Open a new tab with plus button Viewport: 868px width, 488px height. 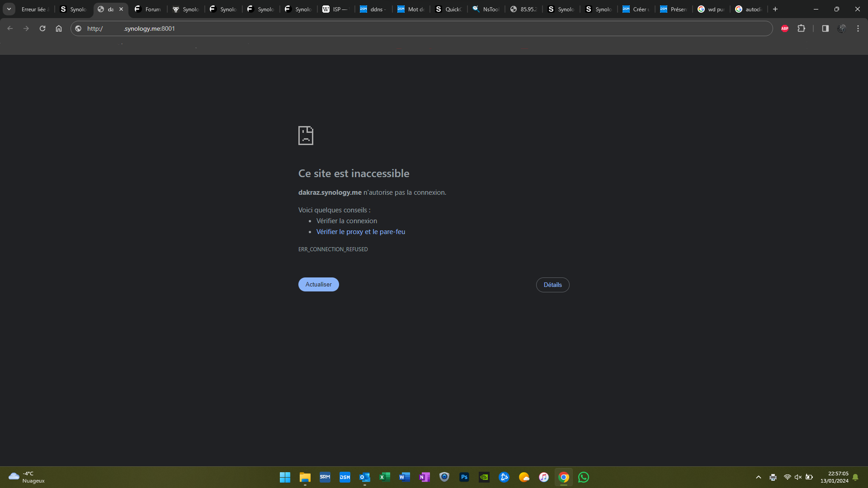coord(775,9)
